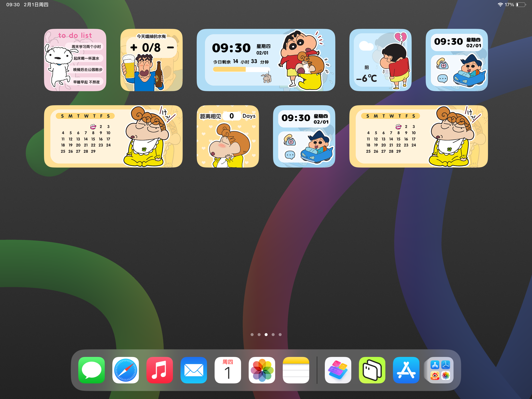Open the App Library folder in dock

tap(440, 370)
